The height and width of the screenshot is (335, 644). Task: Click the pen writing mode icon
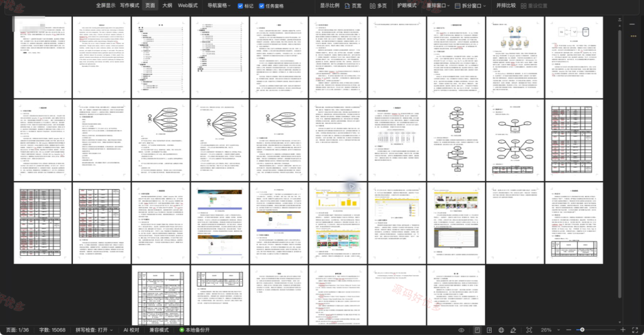[513, 330]
